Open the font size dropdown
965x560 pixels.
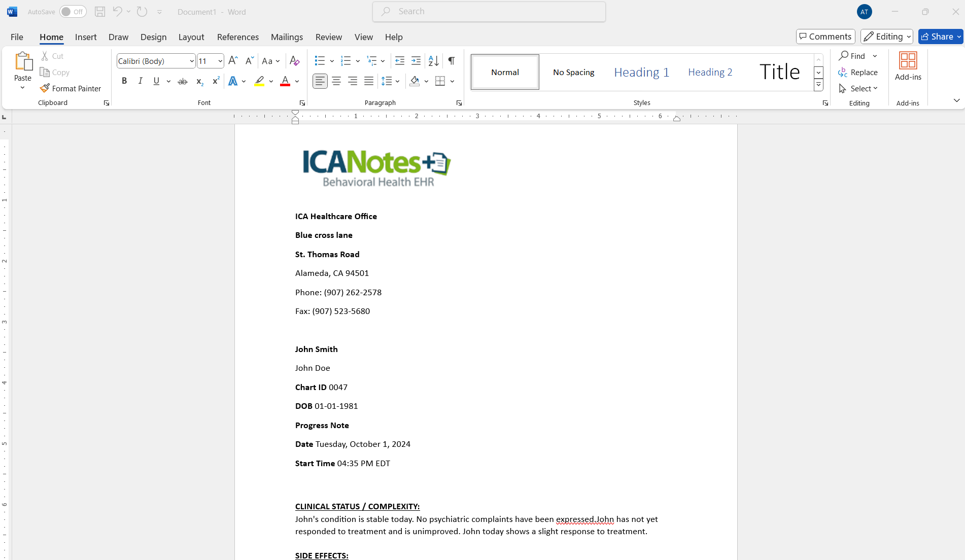coord(220,61)
